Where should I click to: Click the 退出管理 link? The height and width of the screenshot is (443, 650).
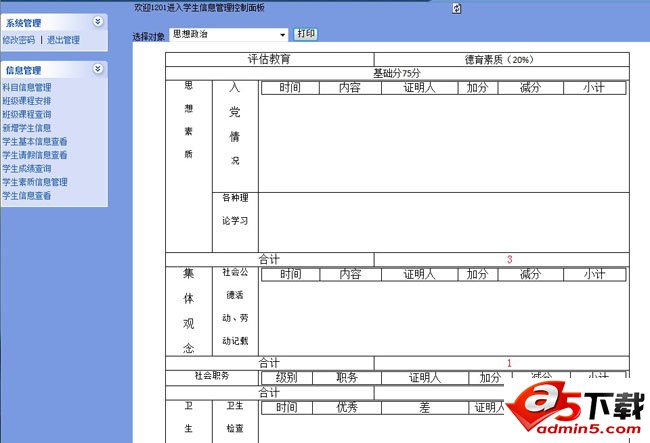click(63, 40)
